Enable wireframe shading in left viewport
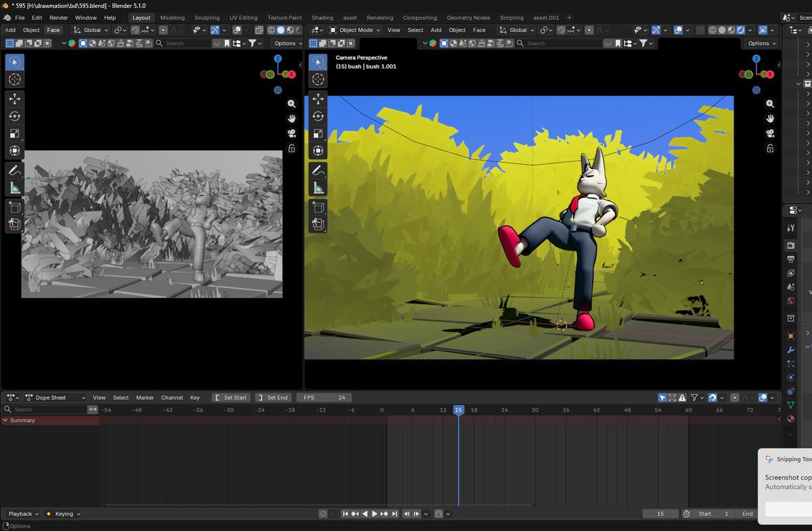Screen dimensions: 812x531 click(x=271, y=30)
